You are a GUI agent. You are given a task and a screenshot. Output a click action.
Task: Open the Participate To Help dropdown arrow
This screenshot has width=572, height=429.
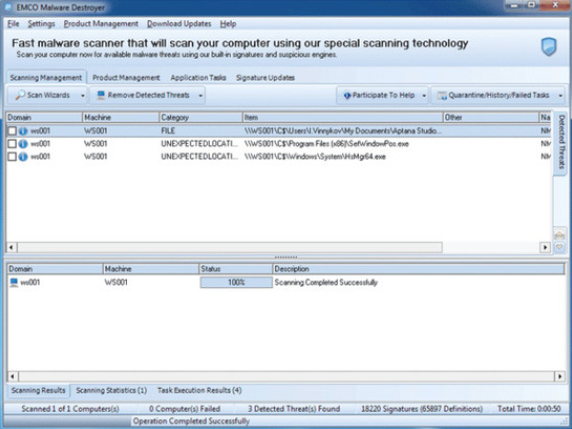(424, 96)
